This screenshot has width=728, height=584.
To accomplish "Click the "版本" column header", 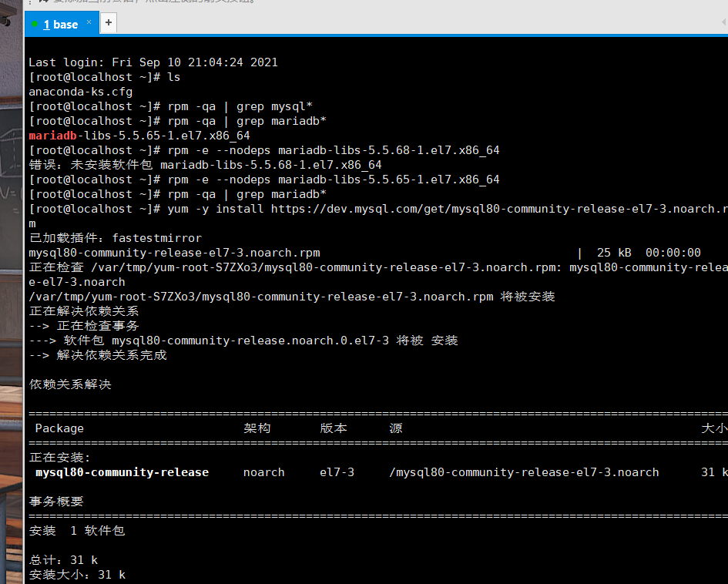I will [334, 428].
